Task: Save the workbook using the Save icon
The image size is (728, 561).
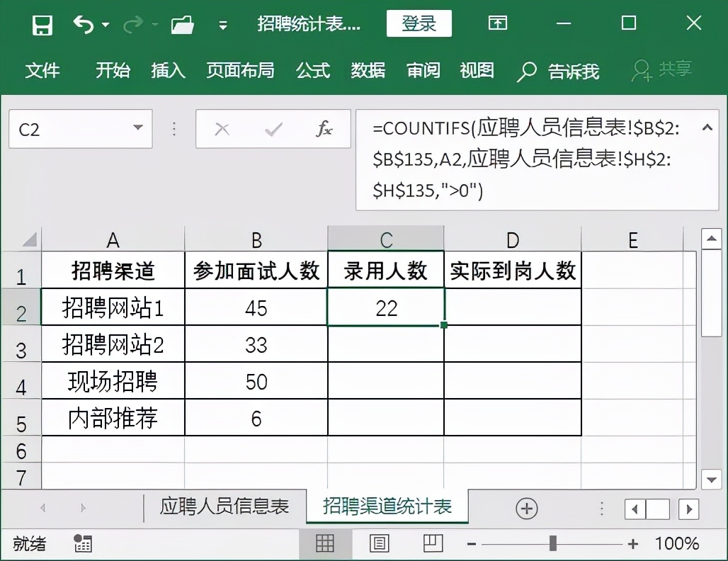Action: tap(42, 23)
